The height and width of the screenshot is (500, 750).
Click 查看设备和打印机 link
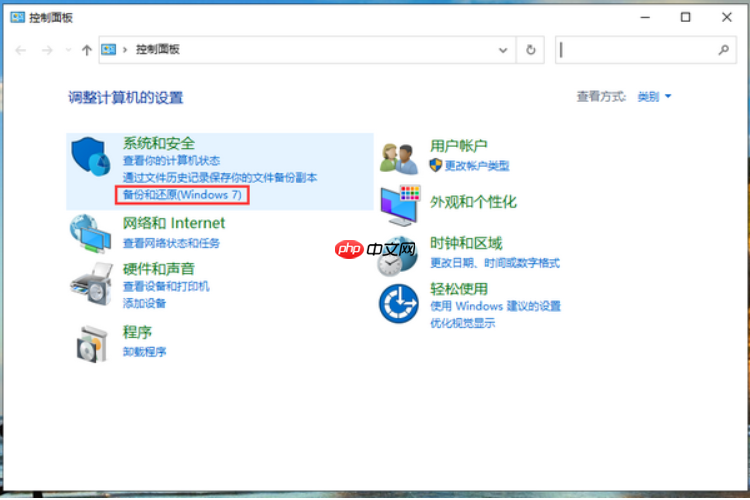166,286
